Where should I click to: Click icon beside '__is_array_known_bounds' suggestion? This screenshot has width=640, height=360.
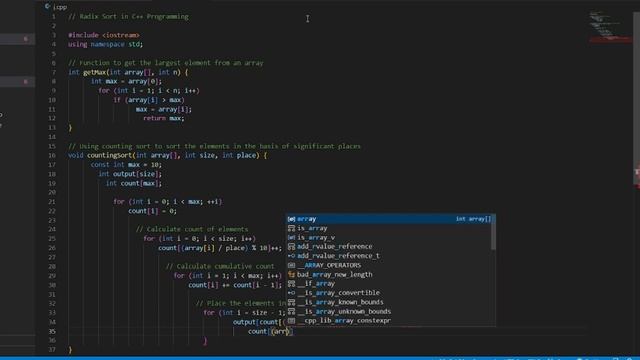[x=291, y=302]
